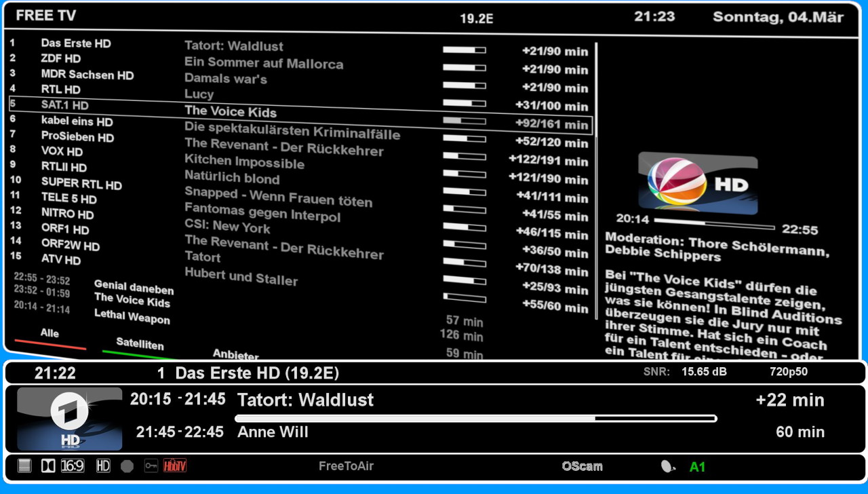Click the FreeToAir crypt status text
The width and height of the screenshot is (868, 494).
(x=346, y=466)
